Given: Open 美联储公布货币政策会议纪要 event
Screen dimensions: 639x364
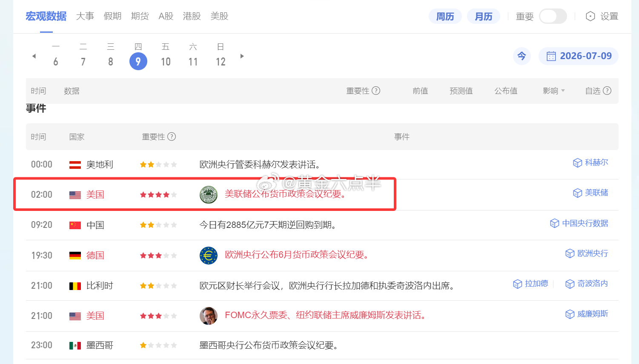Looking at the screenshot, I should [286, 194].
